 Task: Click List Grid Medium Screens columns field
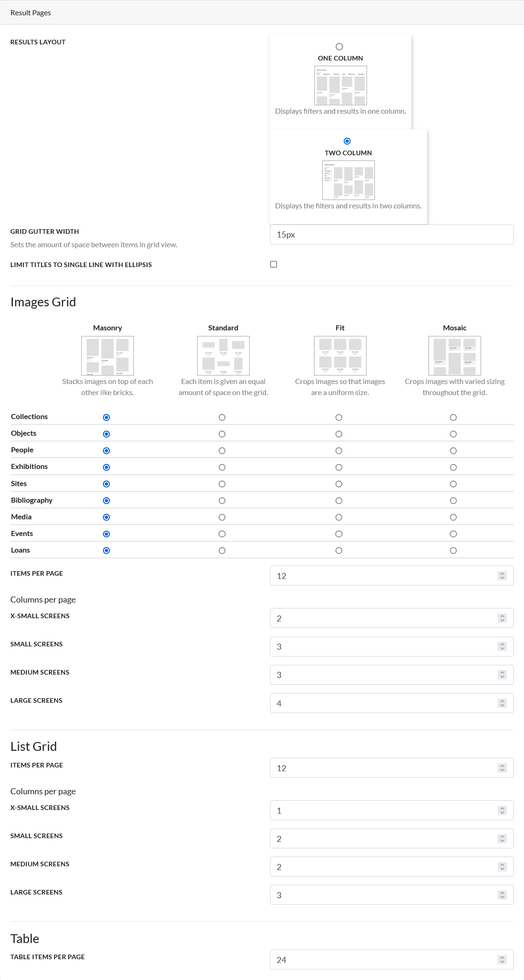pyautogui.click(x=383, y=867)
